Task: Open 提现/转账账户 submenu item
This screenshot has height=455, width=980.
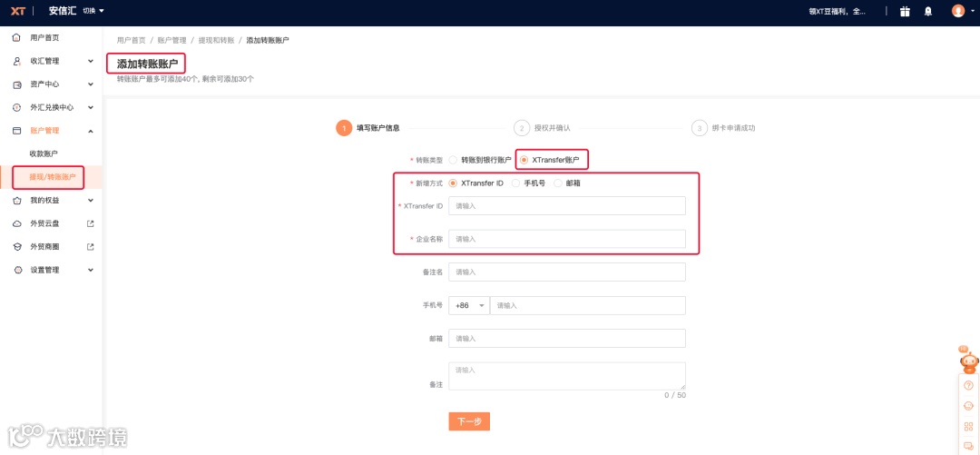Action: pos(51,177)
